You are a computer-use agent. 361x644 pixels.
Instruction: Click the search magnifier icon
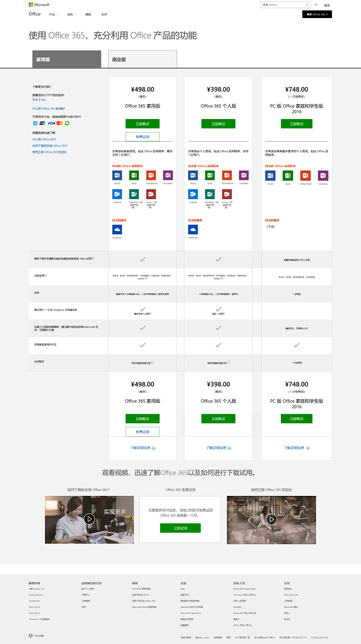tap(307, 5)
